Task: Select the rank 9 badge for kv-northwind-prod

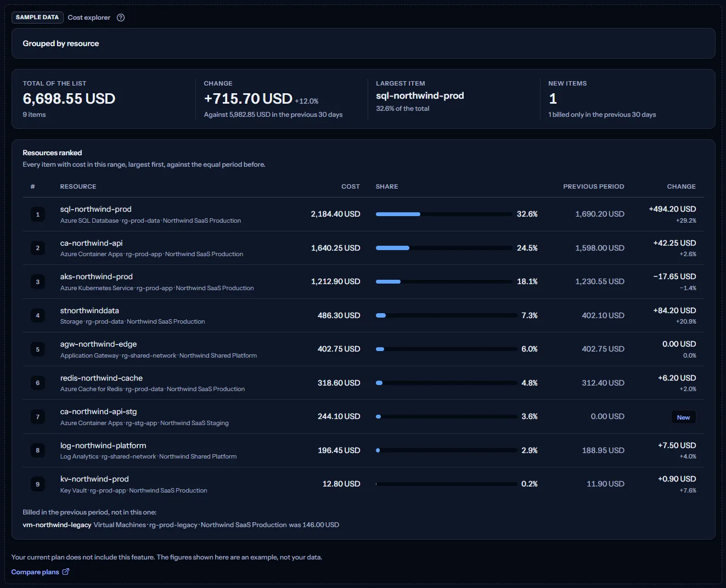Action: click(x=38, y=484)
